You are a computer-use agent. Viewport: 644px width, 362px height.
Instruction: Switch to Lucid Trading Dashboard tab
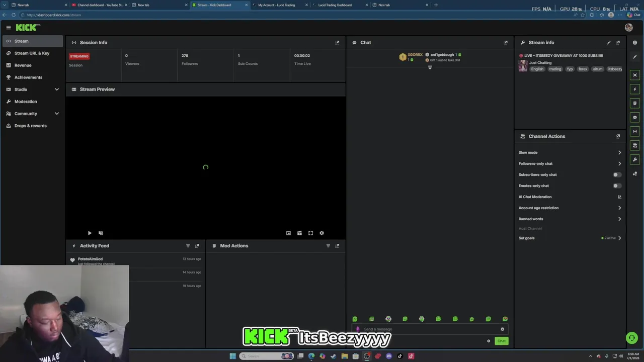click(340, 5)
